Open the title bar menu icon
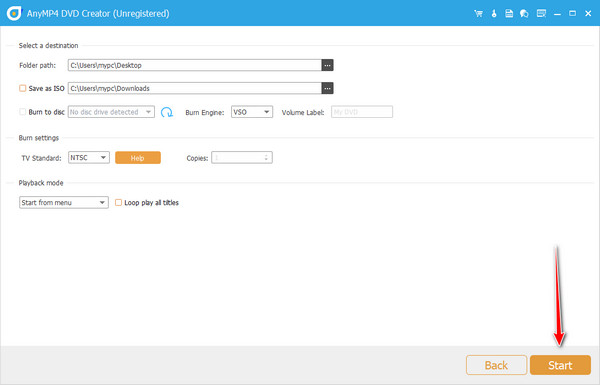The width and height of the screenshot is (600, 385). click(541, 14)
